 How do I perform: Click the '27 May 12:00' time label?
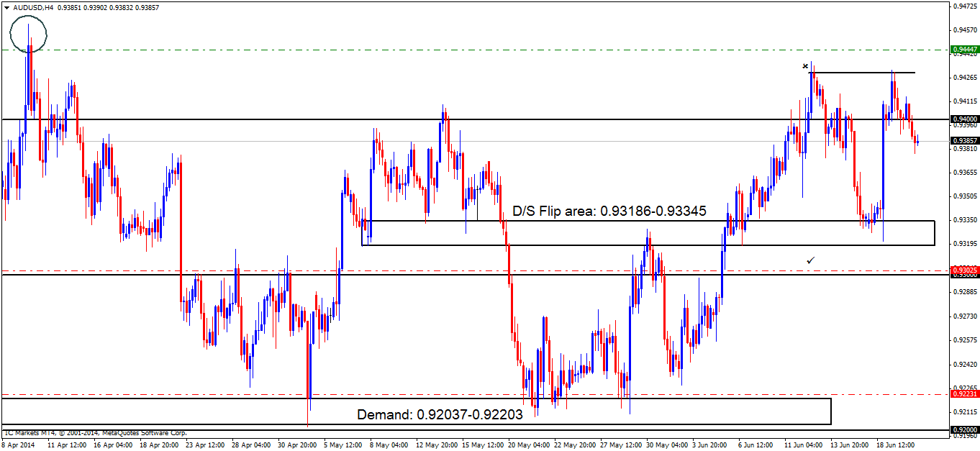(621, 445)
